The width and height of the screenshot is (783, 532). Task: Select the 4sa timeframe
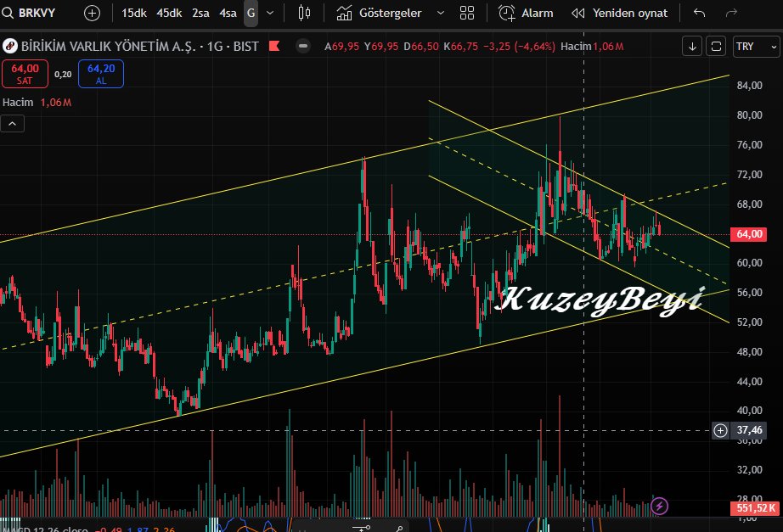[x=228, y=13]
